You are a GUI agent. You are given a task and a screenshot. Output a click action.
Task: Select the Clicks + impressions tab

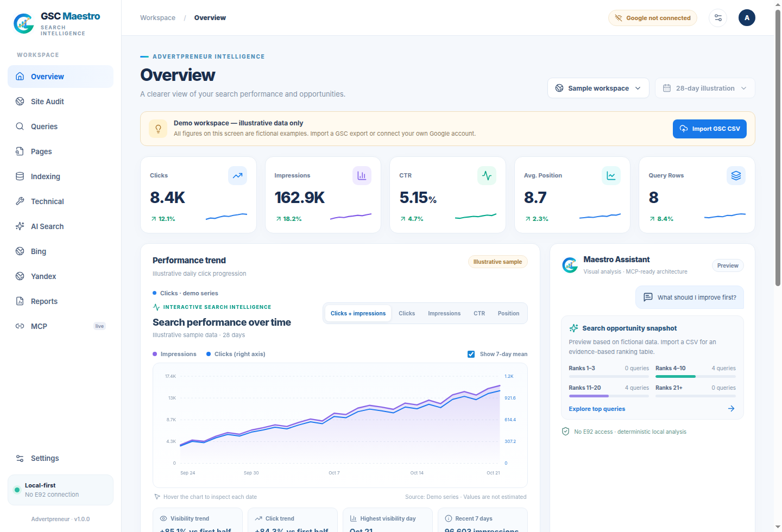358,313
